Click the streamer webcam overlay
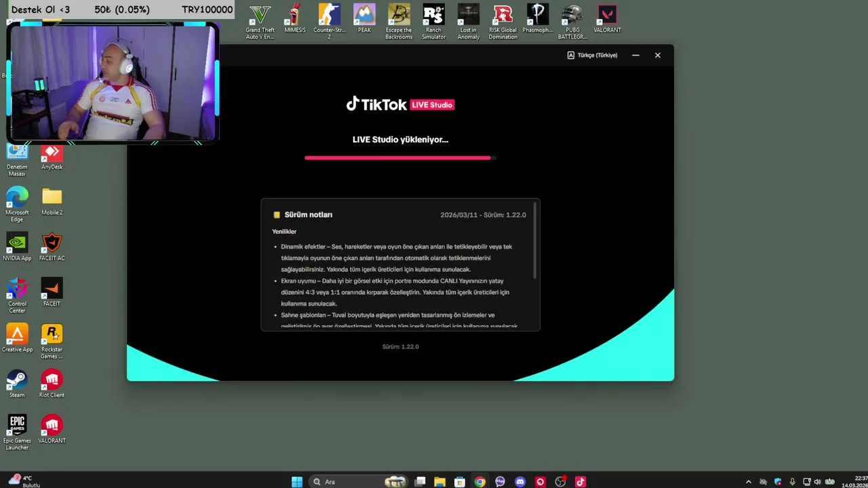 [x=113, y=82]
